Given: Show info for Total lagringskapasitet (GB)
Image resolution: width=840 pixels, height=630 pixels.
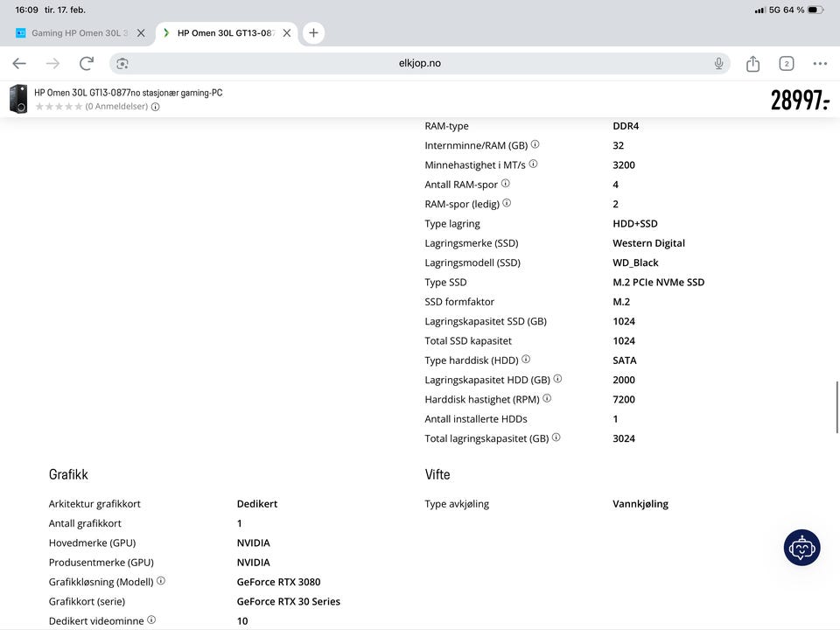Looking at the screenshot, I should click(x=556, y=437).
